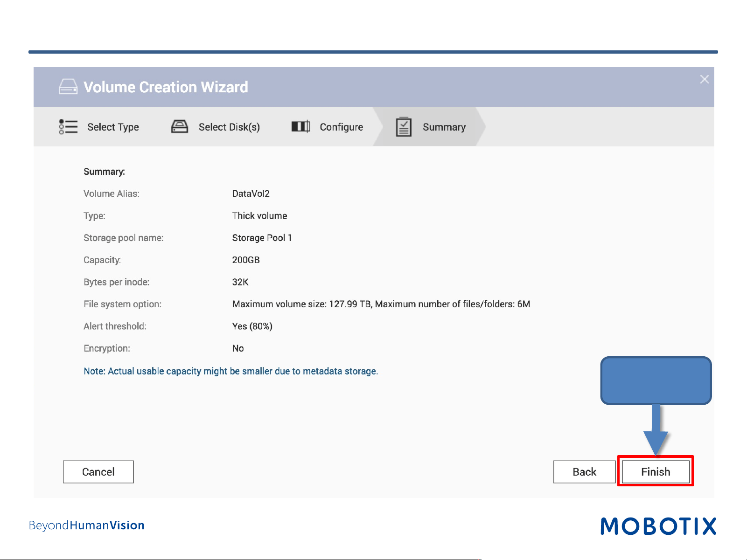Viewport: 747px width, 560px height.
Task: Click the Summary clipboard icon
Action: (x=404, y=127)
